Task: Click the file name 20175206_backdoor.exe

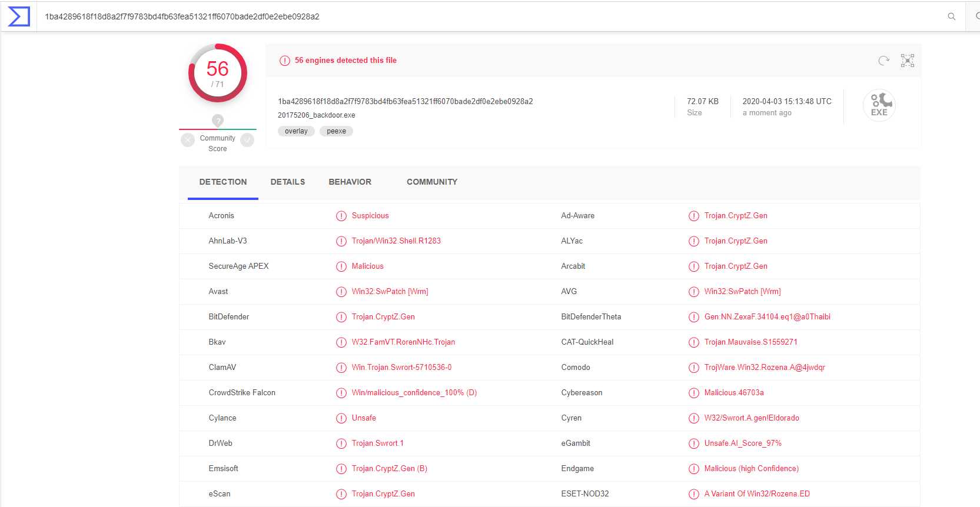Action: (317, 115)
